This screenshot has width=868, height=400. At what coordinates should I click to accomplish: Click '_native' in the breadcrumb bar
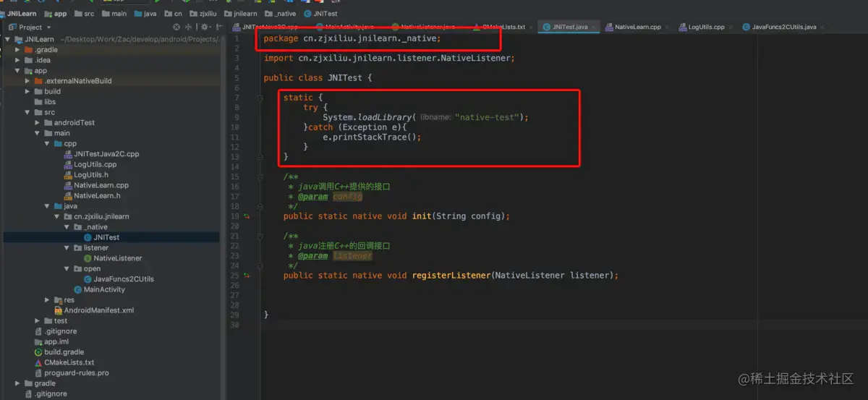coord(285,13)
